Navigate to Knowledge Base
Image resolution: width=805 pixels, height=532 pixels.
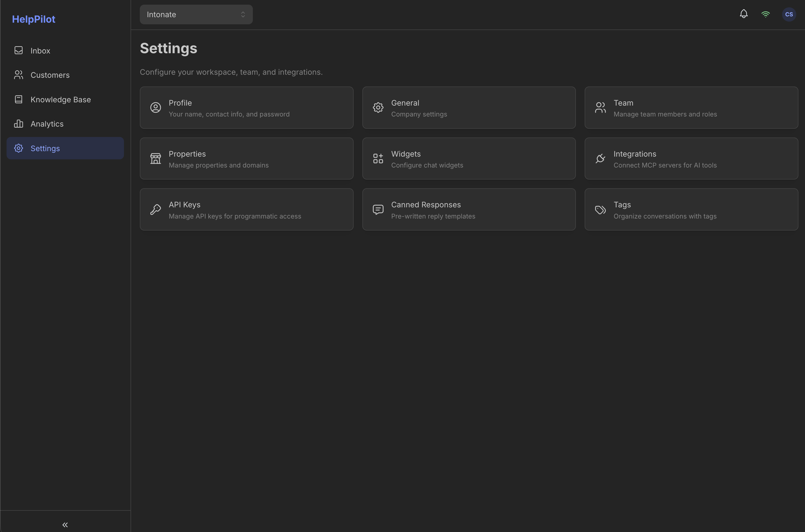coord(65,99)
